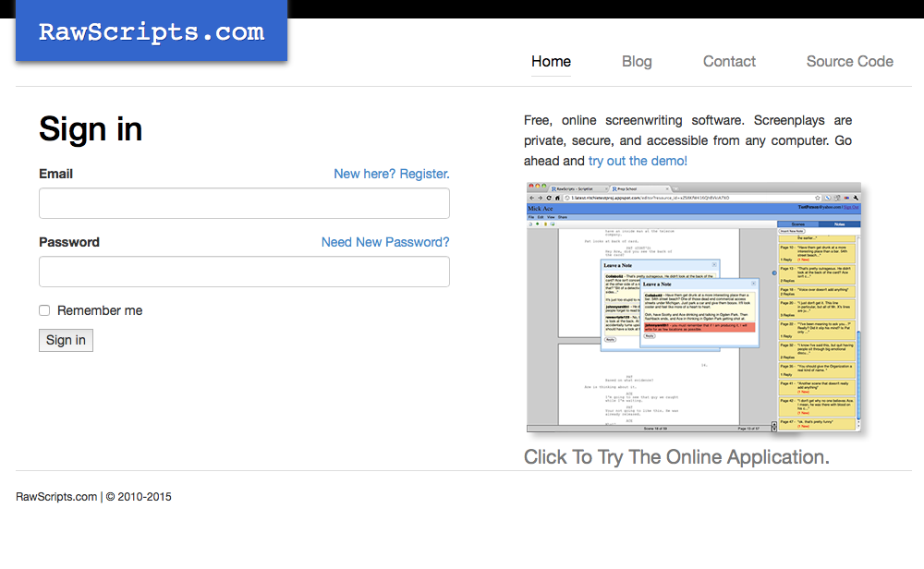Go to the Blog page
Image resolution: width=924 pixels, height=569 pixels.
click(637, 61)
